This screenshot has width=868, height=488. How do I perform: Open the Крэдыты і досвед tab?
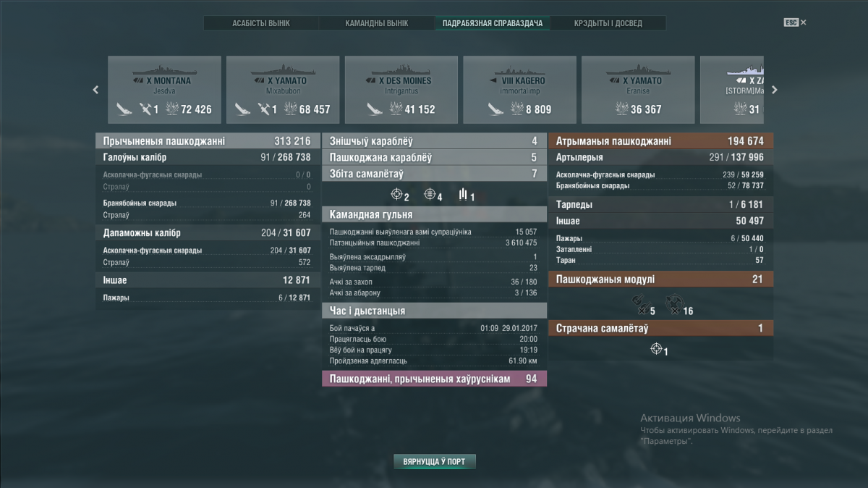(x=608, y=23)
